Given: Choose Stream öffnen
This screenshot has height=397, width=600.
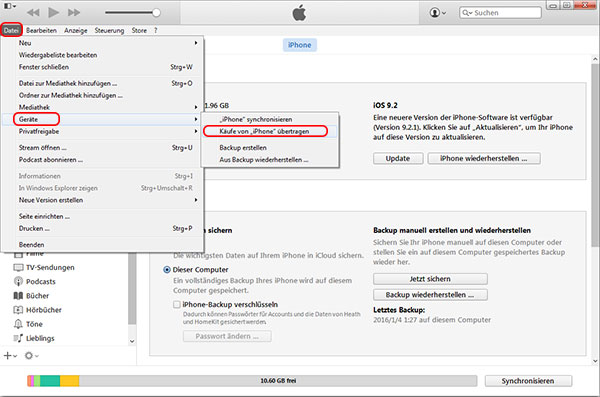Looking at the screenshot, I should click(102, 147).
